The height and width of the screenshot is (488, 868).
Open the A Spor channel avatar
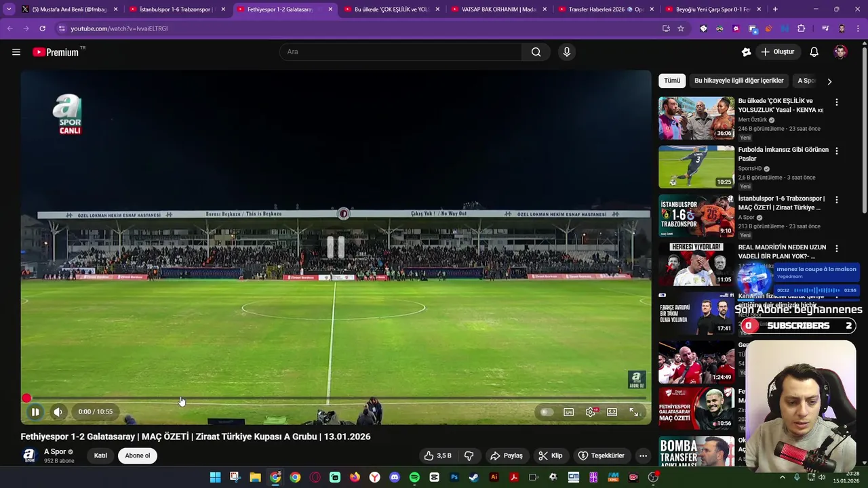[x=29, y=455]
